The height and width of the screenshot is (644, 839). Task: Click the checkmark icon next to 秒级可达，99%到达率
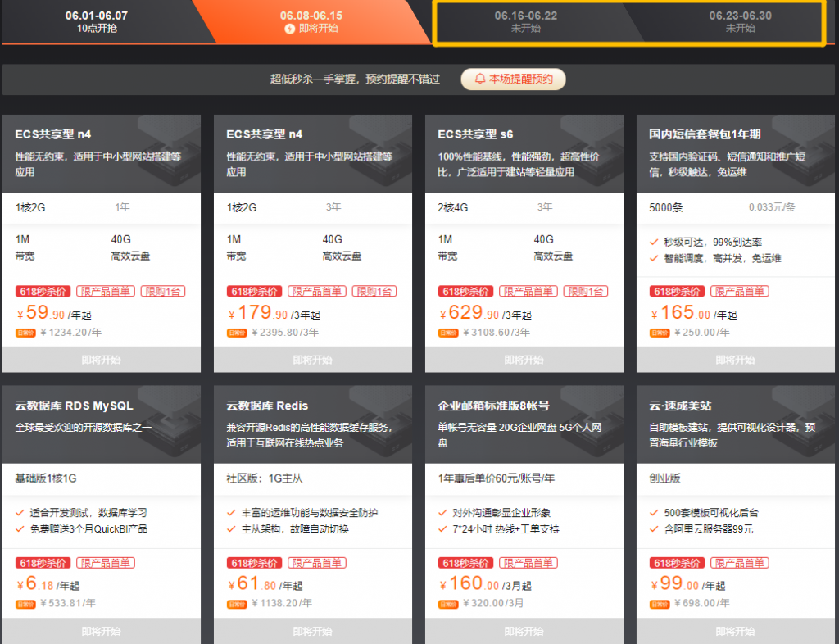(654, 243)
